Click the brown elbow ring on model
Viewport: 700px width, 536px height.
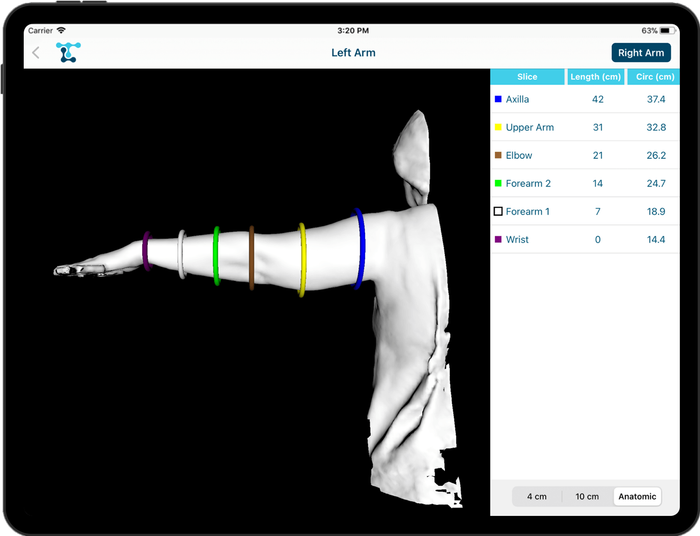pyautogui.click(x=252, y=258)
